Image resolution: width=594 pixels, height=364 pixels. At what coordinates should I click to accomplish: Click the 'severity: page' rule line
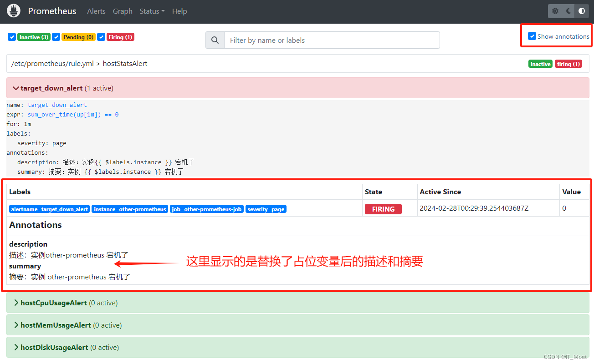point(42,143)
